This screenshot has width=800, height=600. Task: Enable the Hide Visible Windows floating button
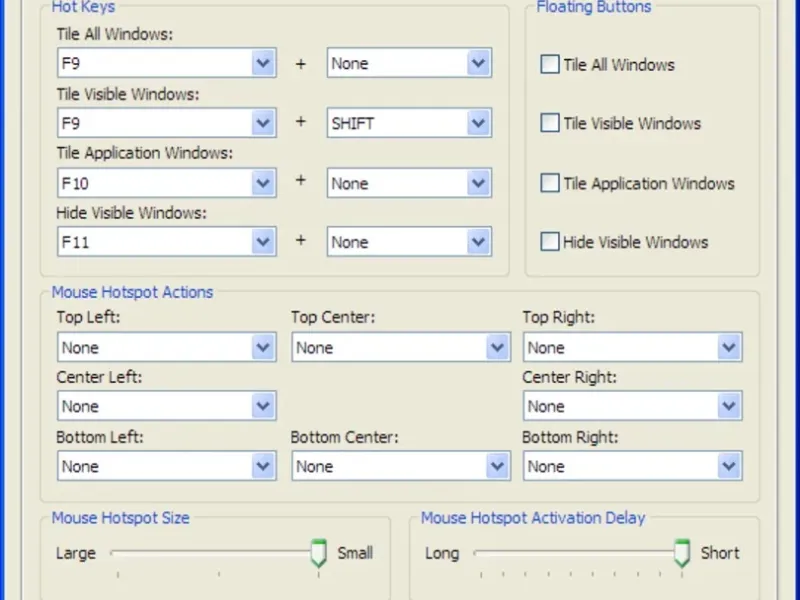coord(550,242)
